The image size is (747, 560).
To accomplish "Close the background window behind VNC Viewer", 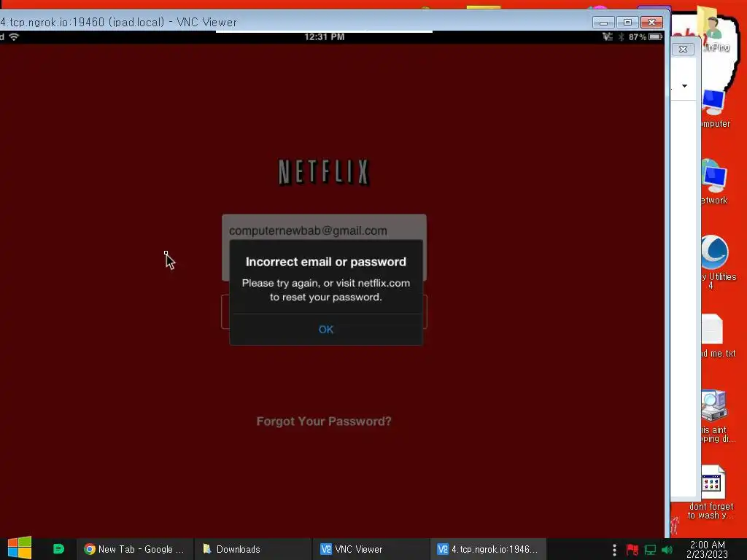I will click(683, 49).
